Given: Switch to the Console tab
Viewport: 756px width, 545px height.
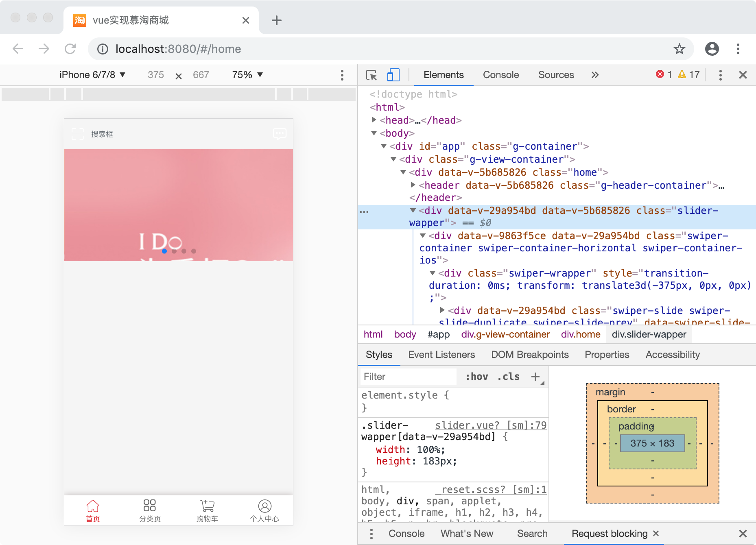Looking at the screenshot, I should pyautogui.click(x=500, y=75).
